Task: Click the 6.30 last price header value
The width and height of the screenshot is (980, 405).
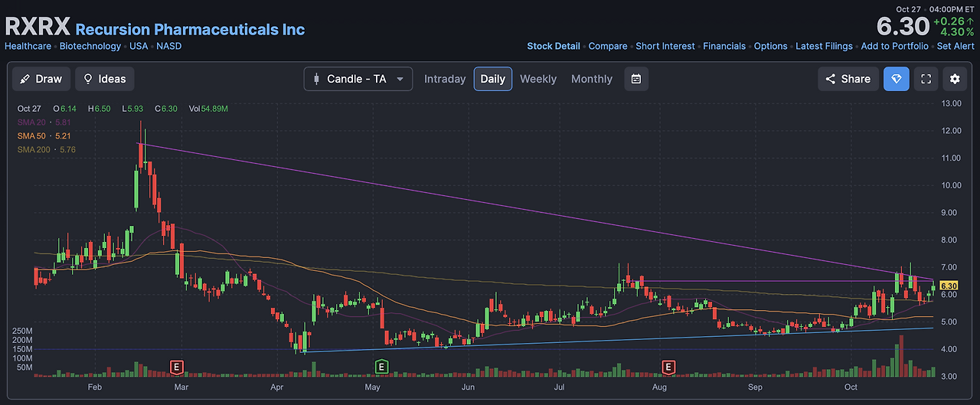Action: [x=903, y=27]
